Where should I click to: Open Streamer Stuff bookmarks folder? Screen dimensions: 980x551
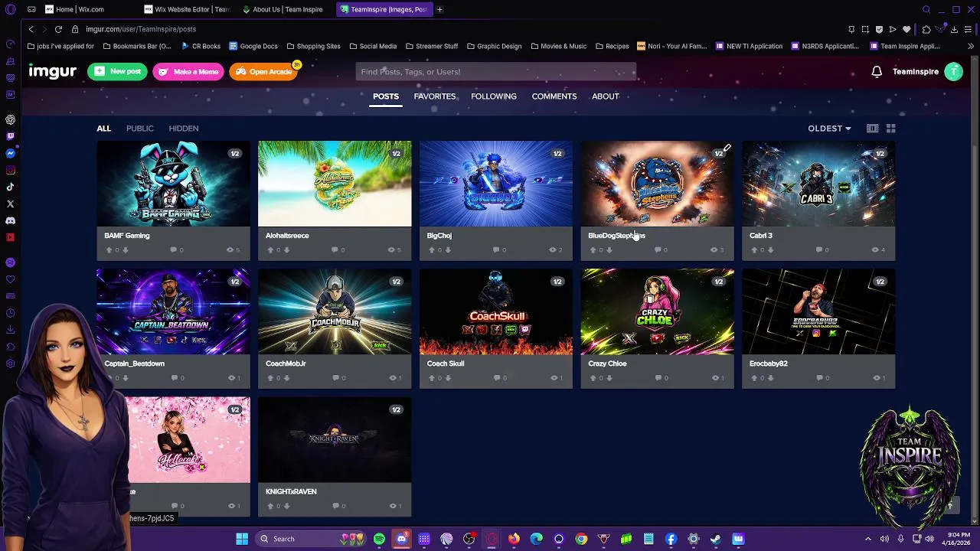431,46
